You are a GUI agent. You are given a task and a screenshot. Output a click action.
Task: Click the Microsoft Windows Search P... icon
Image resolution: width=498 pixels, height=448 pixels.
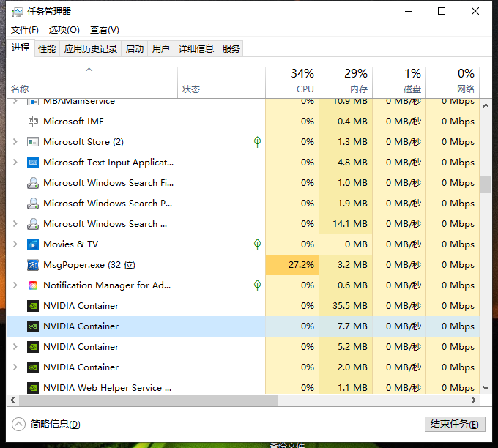coord(33,204)
